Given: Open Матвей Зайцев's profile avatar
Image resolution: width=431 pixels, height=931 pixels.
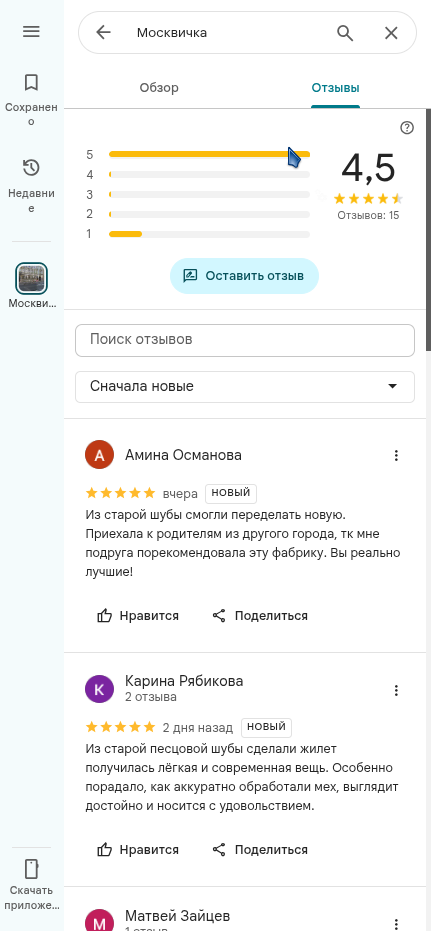Looking at the screenshot, I should pyautogui.click(x=100, y=920).
